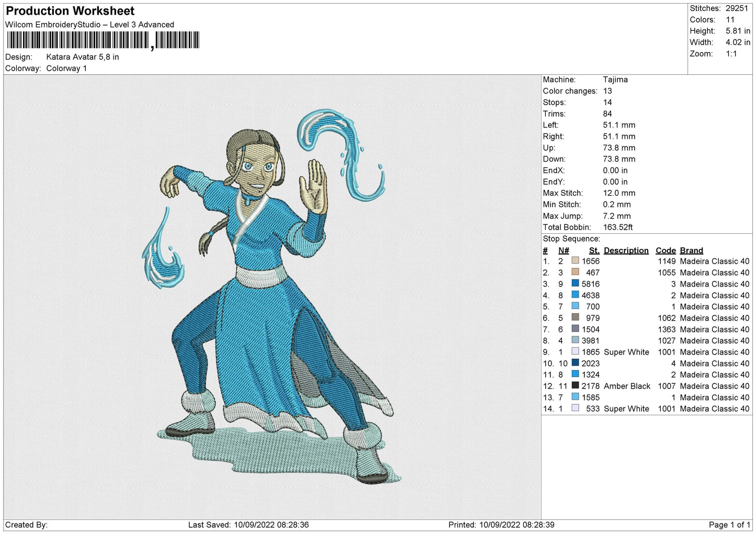Click the 'Production Worksheet' heading
This screenshot has height=534, width=756.
pos(70,11)
